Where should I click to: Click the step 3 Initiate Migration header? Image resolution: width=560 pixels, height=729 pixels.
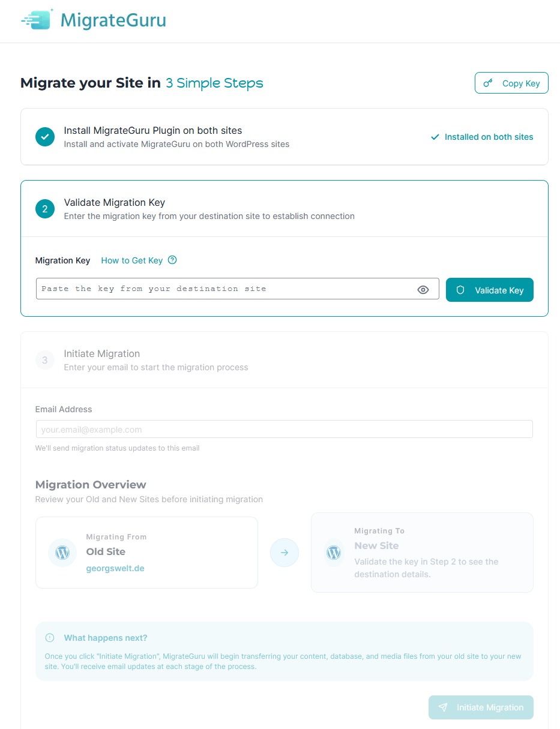[102, 354]
